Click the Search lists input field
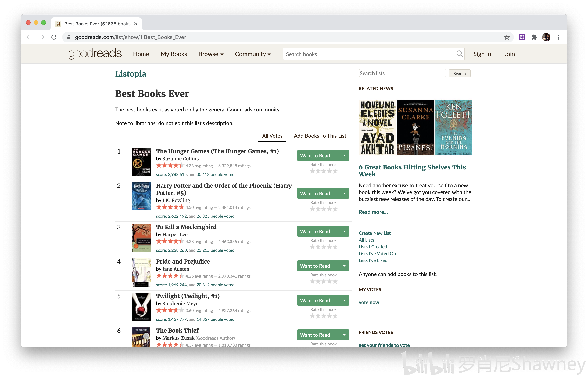 click(402, 73)
